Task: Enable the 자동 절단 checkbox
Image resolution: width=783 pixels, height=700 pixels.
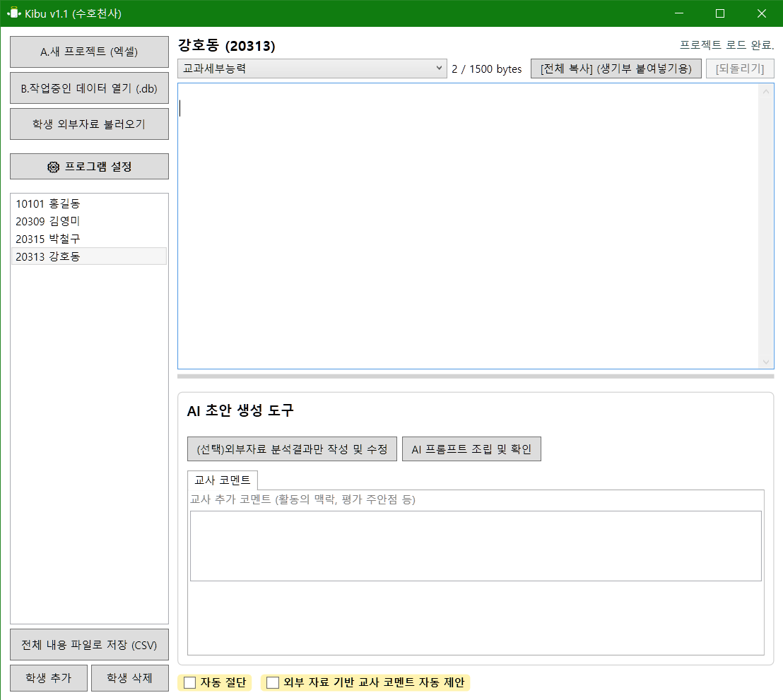Action: 190,682
